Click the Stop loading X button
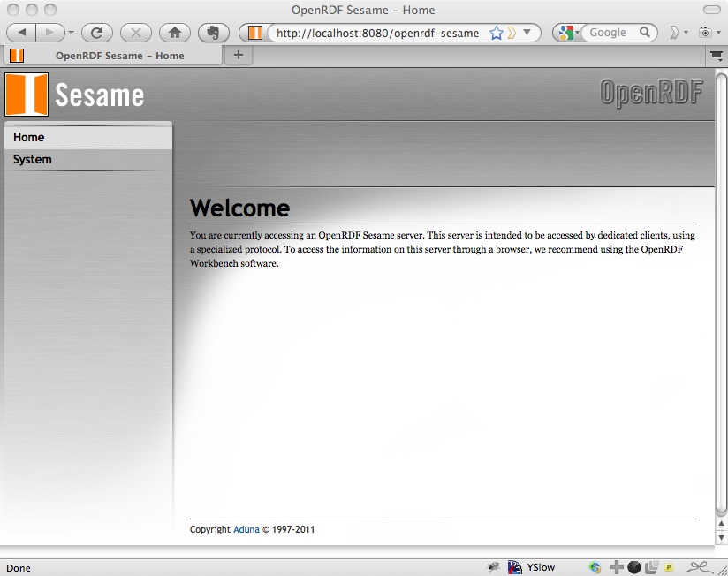 pos(136,33)
